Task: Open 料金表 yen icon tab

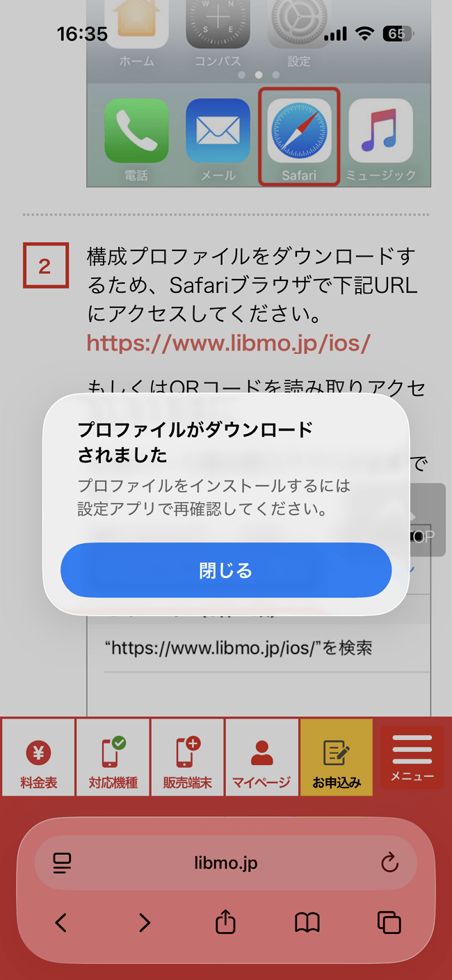Action: 38,757
